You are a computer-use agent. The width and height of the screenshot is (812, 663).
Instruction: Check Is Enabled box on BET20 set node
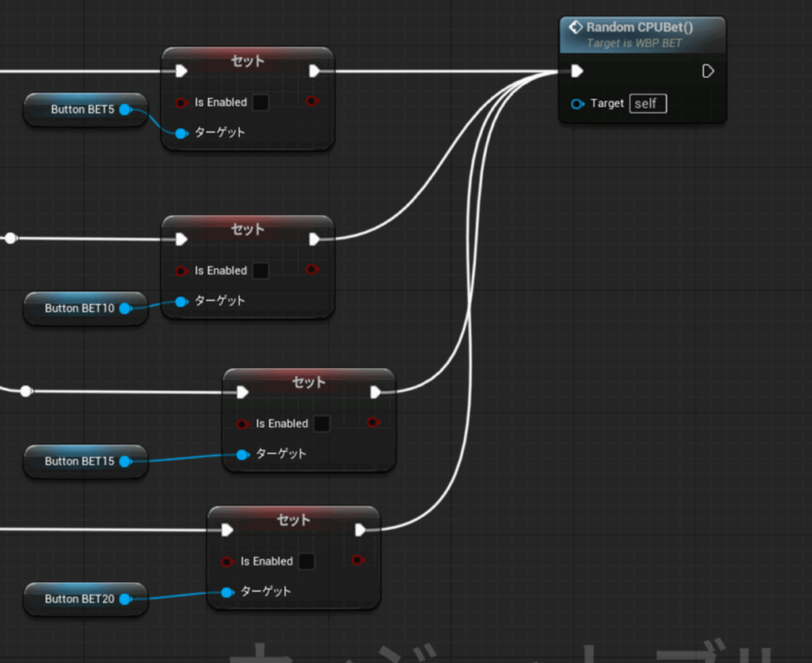pyautogui.click(x=306, y=561)
